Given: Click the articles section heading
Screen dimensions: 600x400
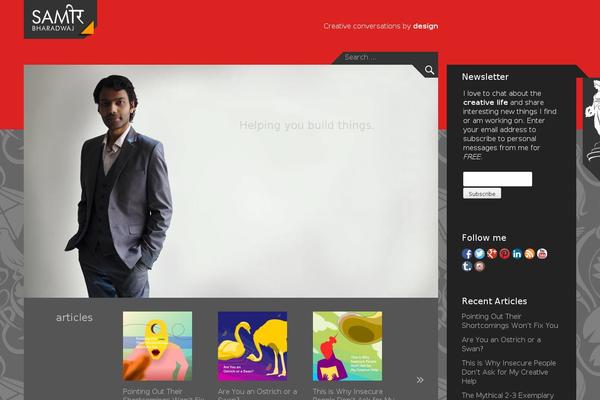Looking at the screenshot, I should [x=74, y=317].
